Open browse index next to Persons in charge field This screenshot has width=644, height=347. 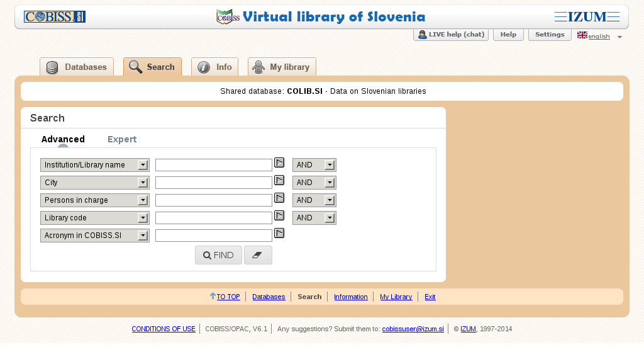280,198
